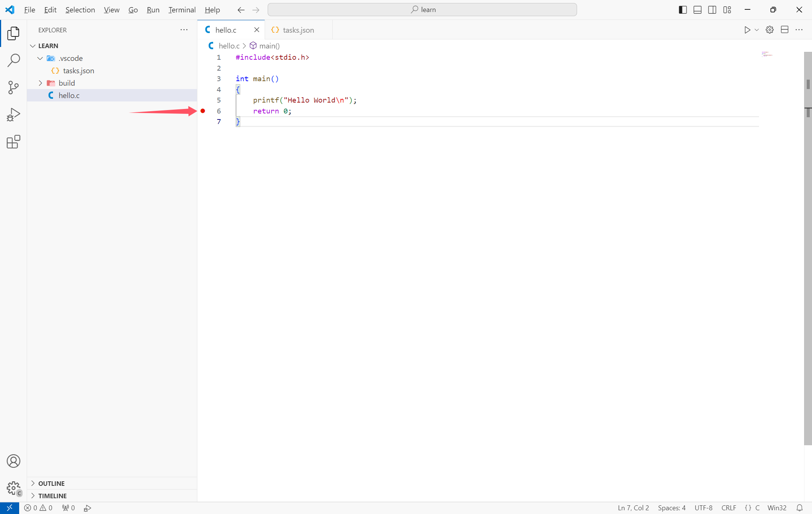The width and height of the screenshot is (812, 514).
Task: Toggle the Secondary Side Bar visibility
Action: (712, 10)
